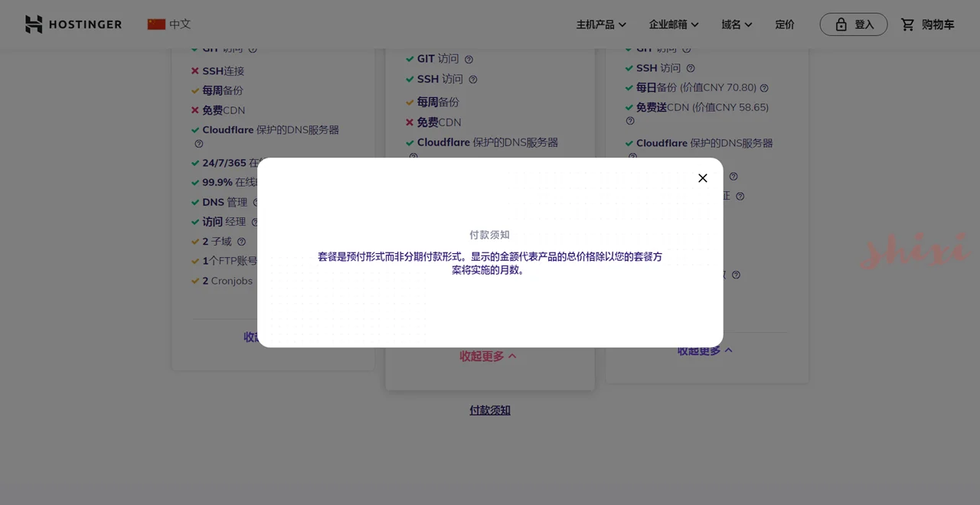Image resolution: width=980 pixels, height=505 pixels.
Task: Select middle plan 免费CDN text
Action: point(439,122)
